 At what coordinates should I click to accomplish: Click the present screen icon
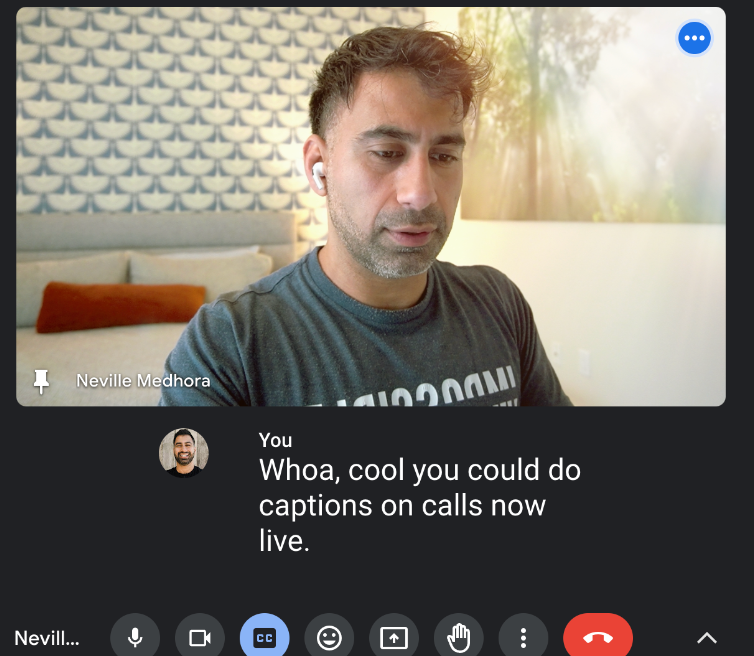click(394, 638)
